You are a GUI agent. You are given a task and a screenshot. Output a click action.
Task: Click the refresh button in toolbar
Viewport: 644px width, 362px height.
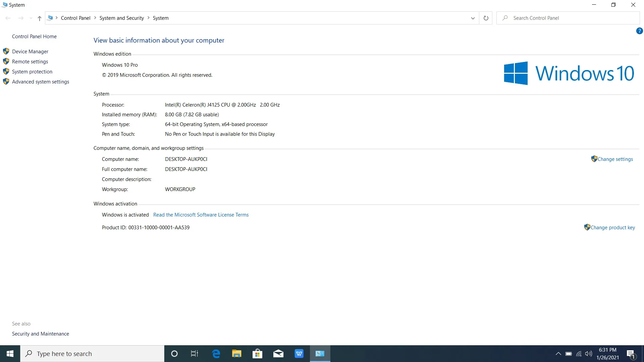[x=486, y=18]
